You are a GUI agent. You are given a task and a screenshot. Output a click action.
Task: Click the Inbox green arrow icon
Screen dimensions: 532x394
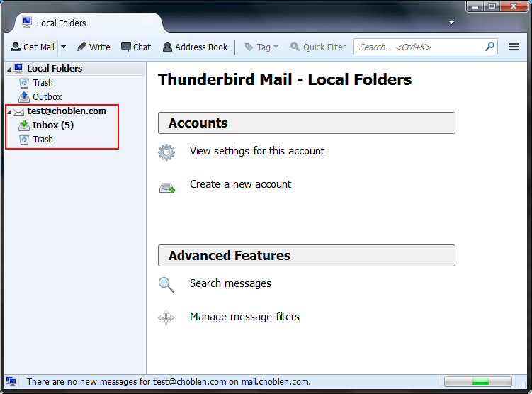click(x=24, y=125)
